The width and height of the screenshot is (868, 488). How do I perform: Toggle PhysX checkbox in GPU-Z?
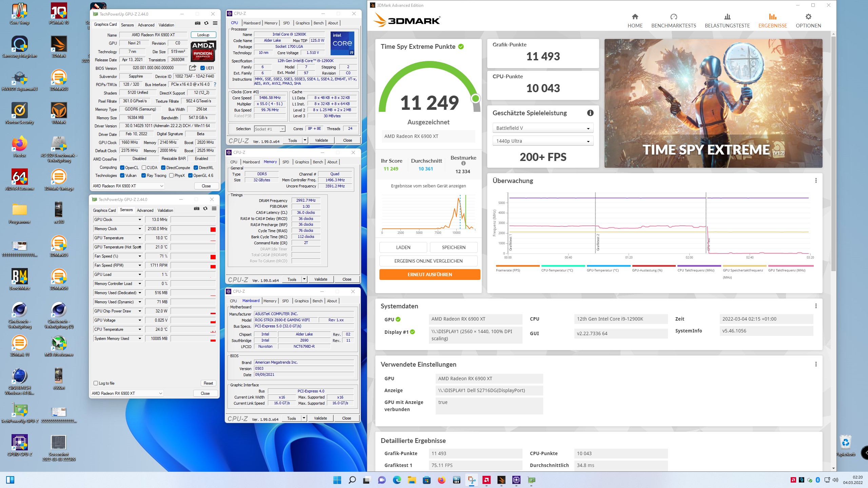[x=171, y=176]
